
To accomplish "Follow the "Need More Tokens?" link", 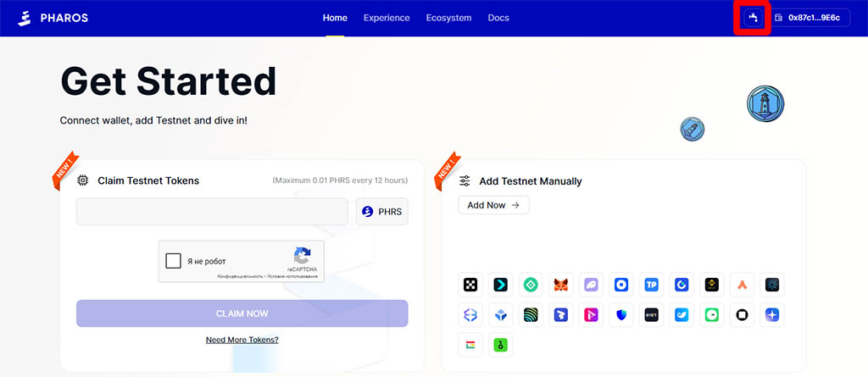I will (x=242, y=340).
